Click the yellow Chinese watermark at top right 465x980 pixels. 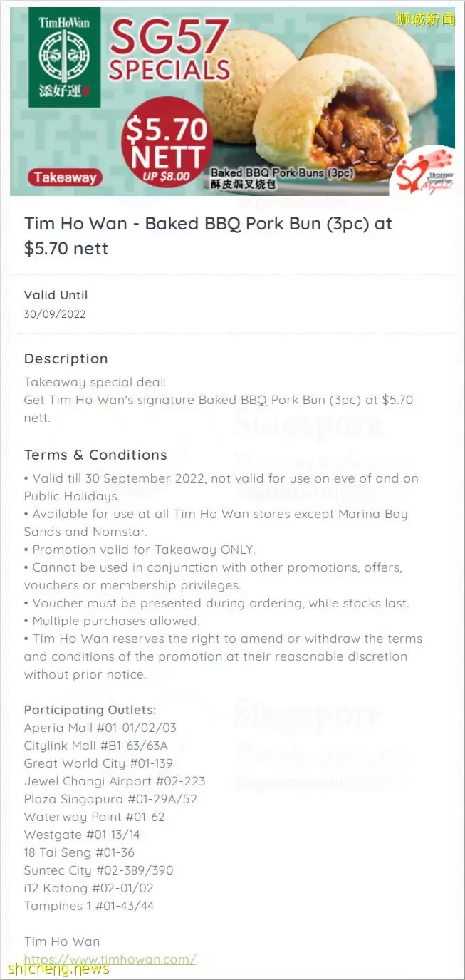pos(425,19)
